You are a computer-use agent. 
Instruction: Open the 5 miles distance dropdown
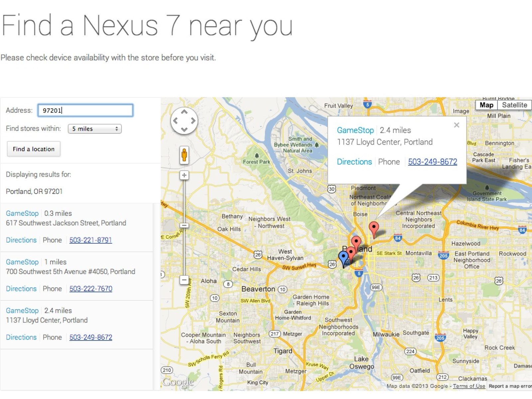tap(95, 129)
